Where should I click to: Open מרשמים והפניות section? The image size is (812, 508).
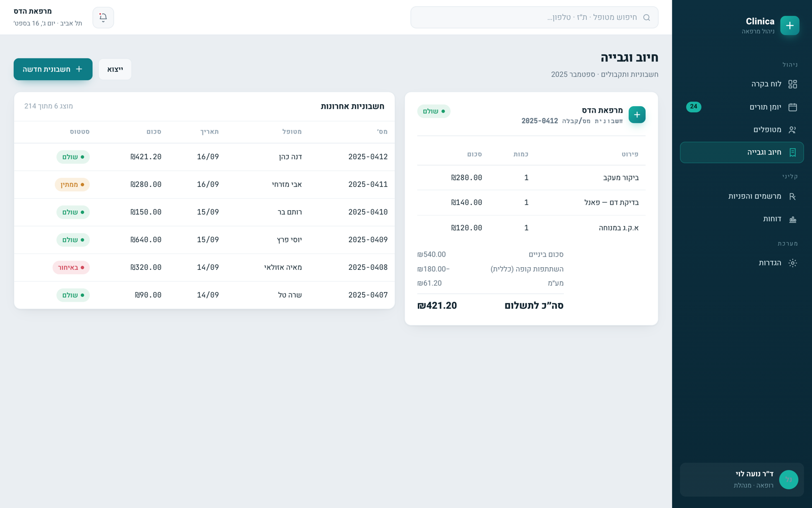[742, 196]
